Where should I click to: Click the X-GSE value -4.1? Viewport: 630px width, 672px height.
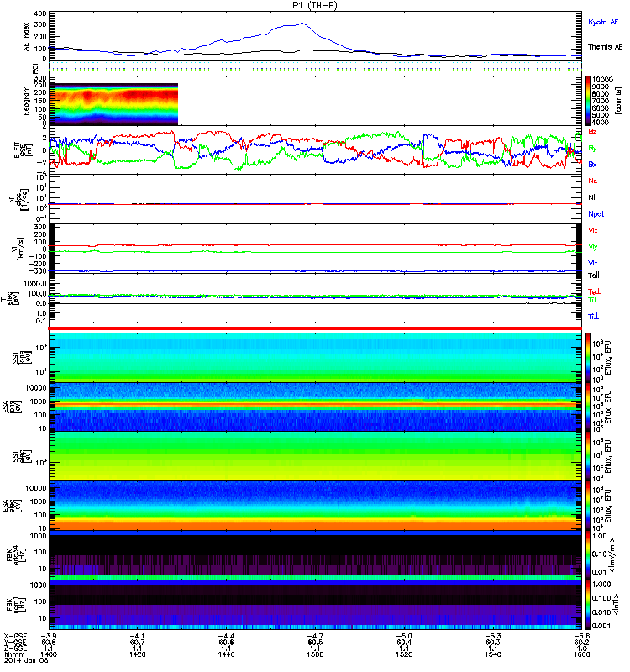tap(137, 636)
